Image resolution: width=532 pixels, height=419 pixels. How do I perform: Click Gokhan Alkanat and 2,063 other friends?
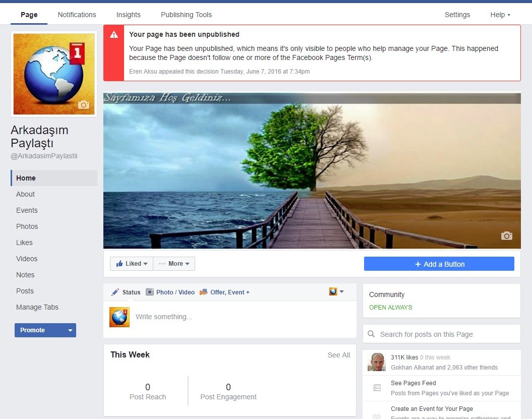point(444,368)
